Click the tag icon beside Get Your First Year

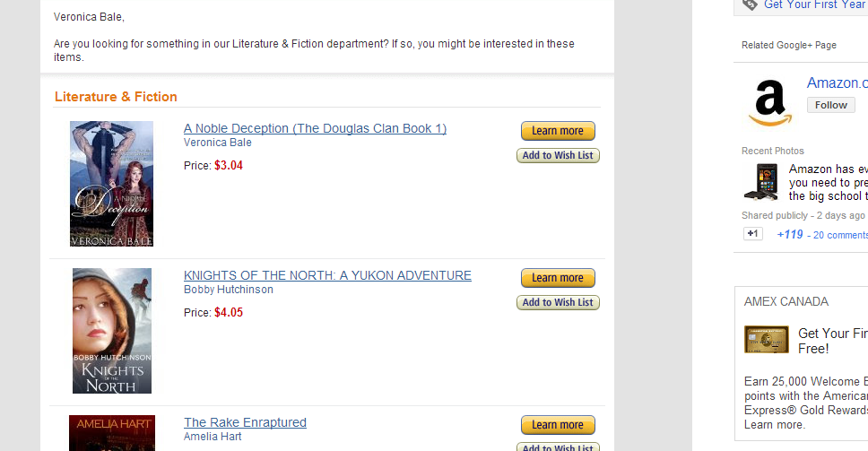tap(747, 4)
